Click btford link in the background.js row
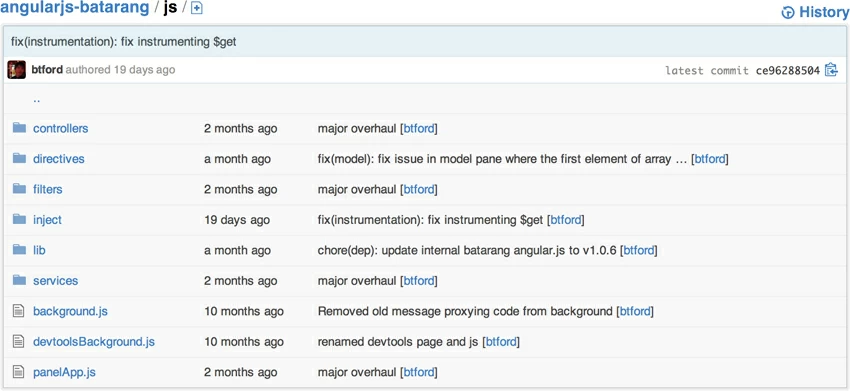 click(635, 311)
